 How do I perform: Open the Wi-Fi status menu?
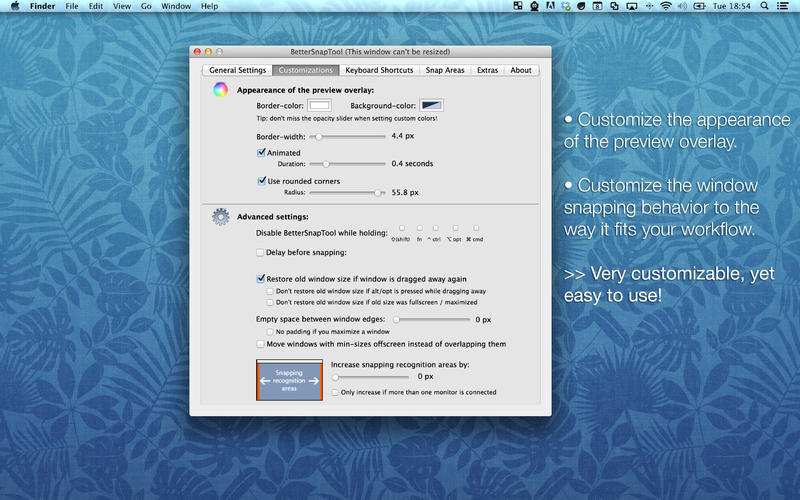[665, 6]
